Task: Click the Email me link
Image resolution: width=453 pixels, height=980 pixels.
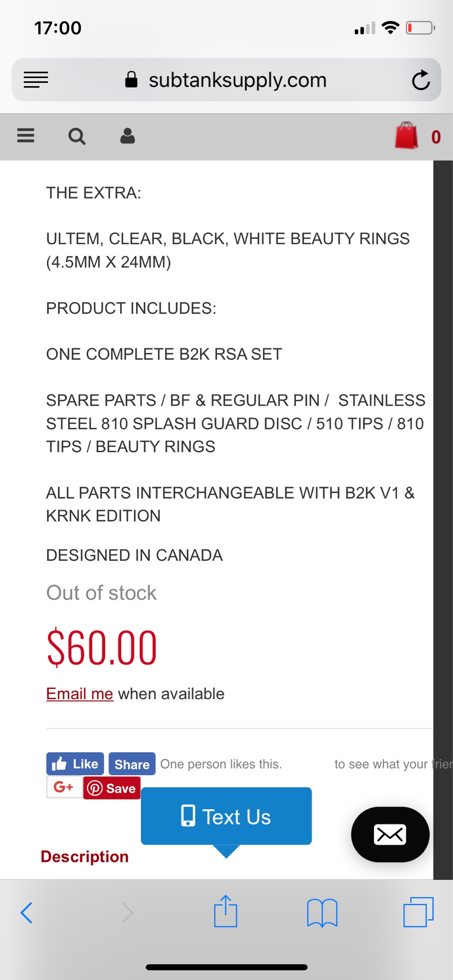Action: (x=79, y=694)
